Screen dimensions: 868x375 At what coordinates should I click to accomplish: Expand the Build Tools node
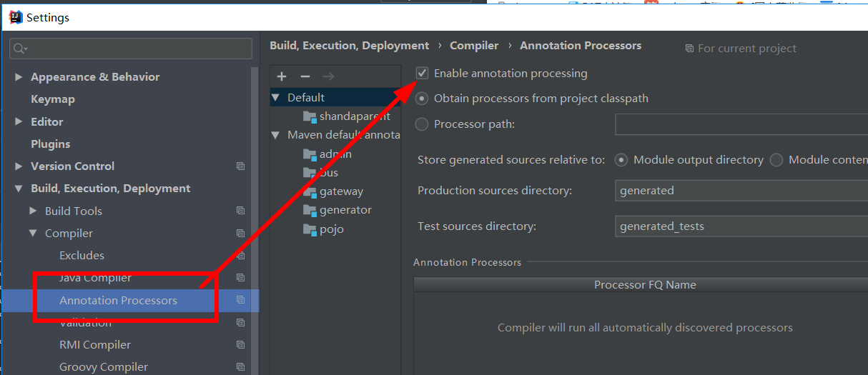(33, 211)
